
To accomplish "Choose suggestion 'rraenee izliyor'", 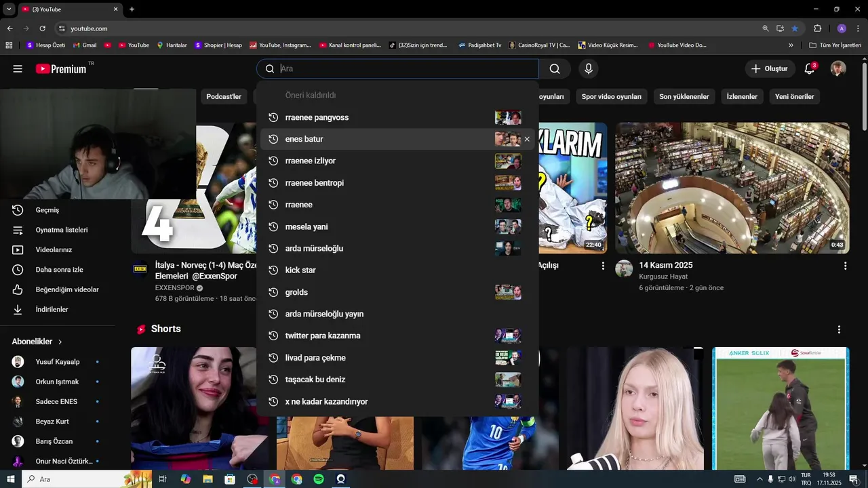I will [x=397, y=161].
